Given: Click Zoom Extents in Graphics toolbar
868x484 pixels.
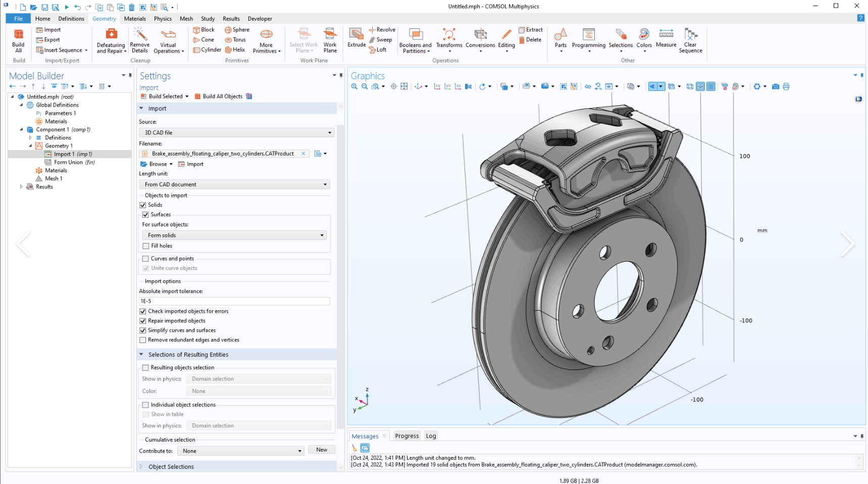Looking at the screenshot, I should [404, 86].
